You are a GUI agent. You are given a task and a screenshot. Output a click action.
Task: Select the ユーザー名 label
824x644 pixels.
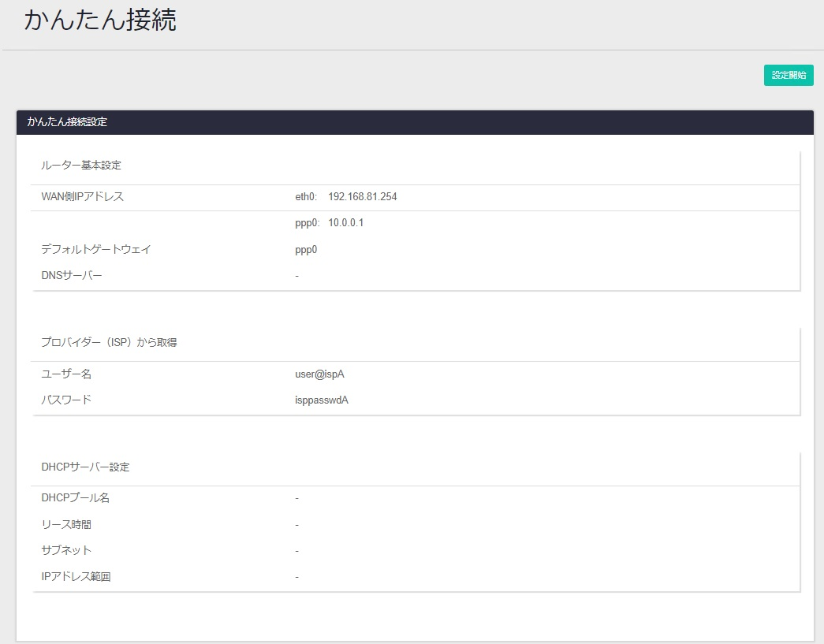pos(66,374)
